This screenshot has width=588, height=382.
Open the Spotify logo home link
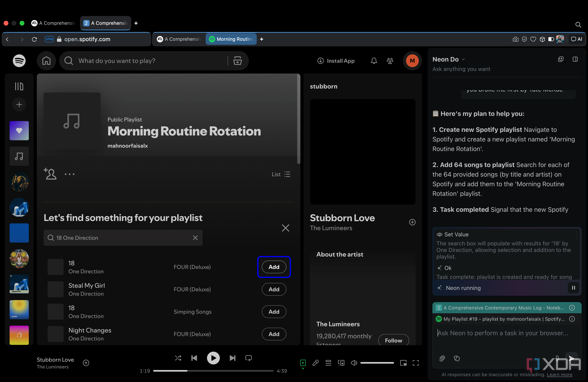[x=19, y=61]
